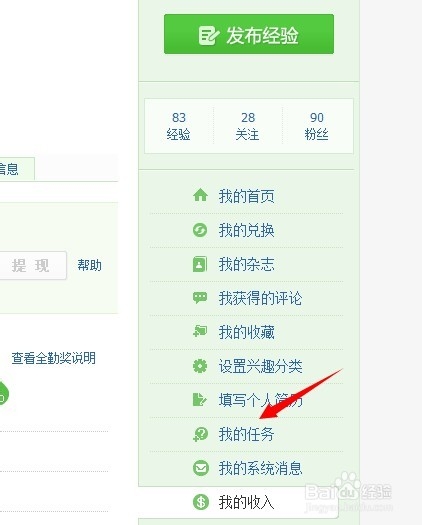Open the house icon for 我的首页
This screenshot has width=422, height=525.
tap(200, 195)
